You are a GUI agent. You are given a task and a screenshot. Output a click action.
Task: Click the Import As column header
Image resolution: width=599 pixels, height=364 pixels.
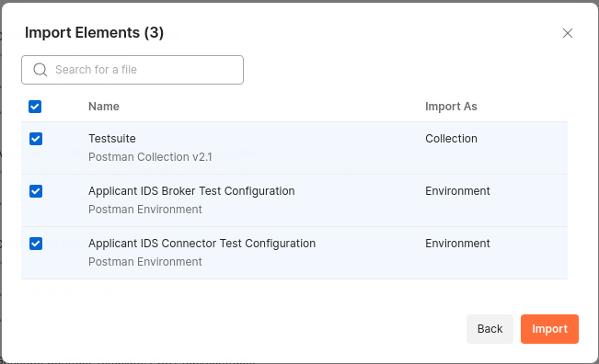[x=451, y=107]
